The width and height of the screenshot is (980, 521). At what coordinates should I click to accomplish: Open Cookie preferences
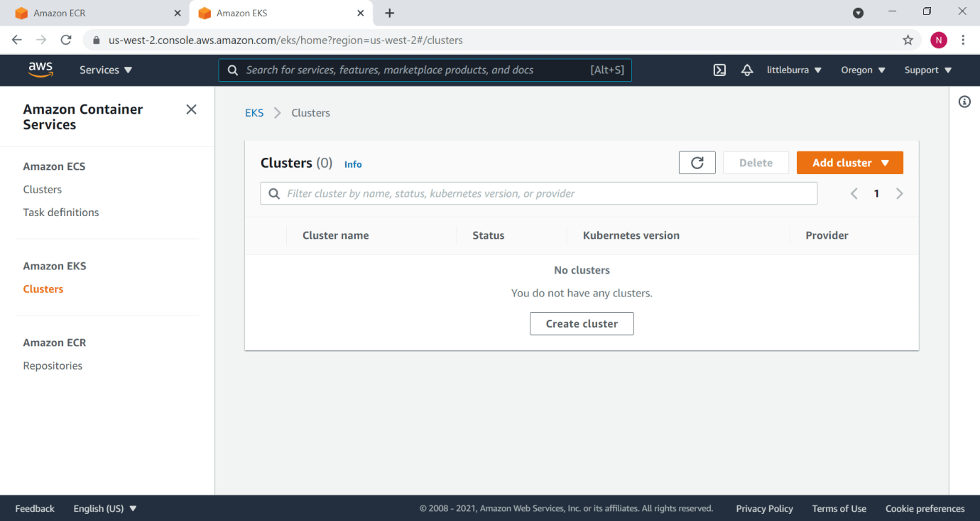(x=925, y=508)
